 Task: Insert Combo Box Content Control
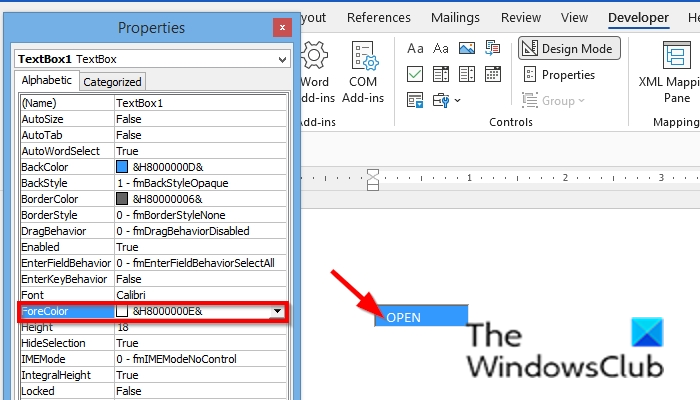441,74
